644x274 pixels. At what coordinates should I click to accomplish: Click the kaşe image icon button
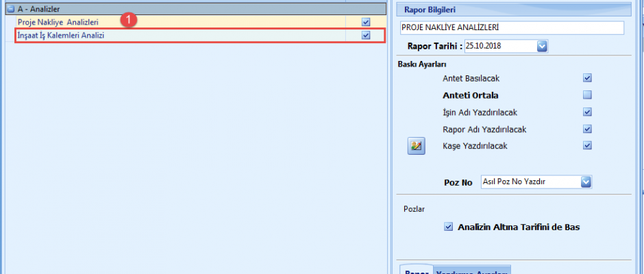click(417, 146)
